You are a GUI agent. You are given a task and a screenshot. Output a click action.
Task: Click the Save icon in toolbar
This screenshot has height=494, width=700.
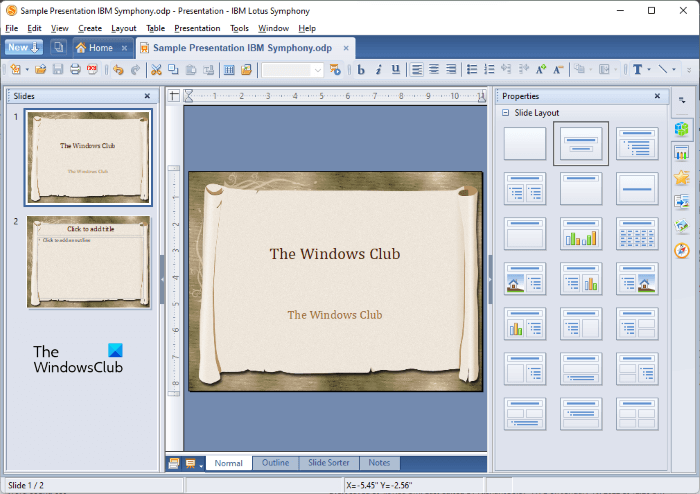coord(58,69)
